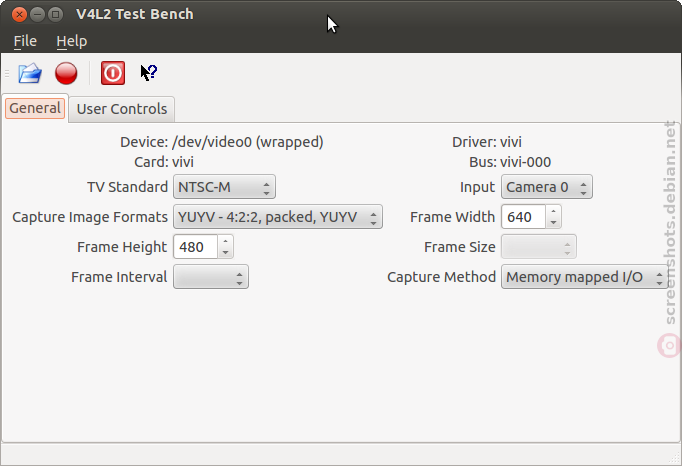
Task: Click the Device: /dev/video0 (wrapped) text
Action: [x=222, y=142]
